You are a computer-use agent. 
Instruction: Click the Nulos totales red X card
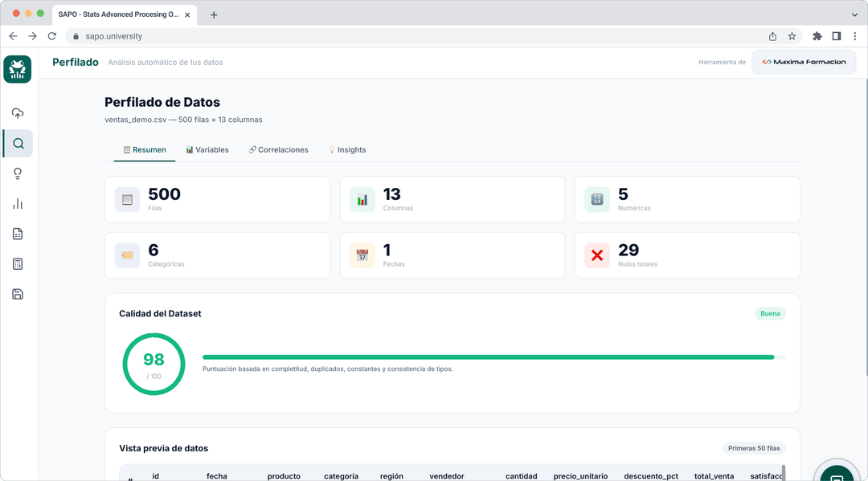tap(687, 255)
